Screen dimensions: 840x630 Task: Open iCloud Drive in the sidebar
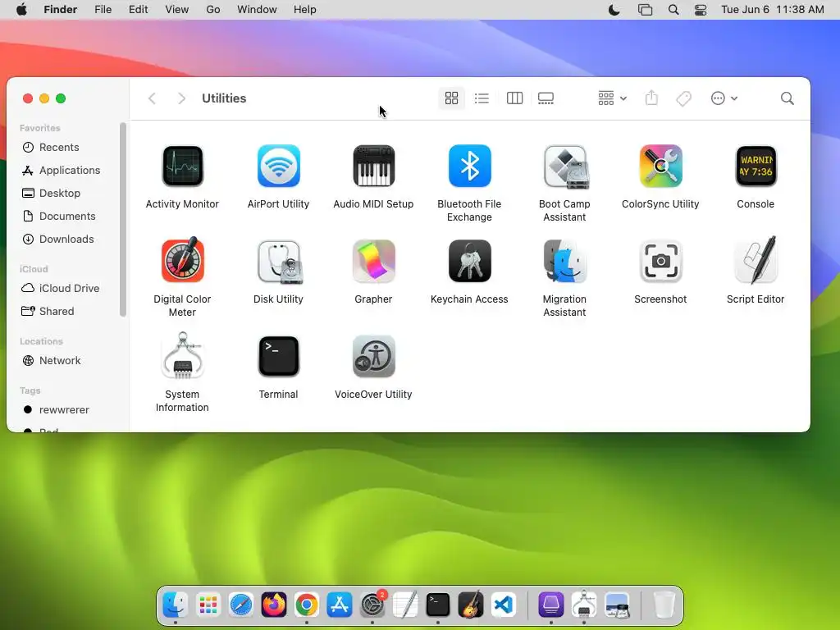pyautogui.click(x=69, y=288)
